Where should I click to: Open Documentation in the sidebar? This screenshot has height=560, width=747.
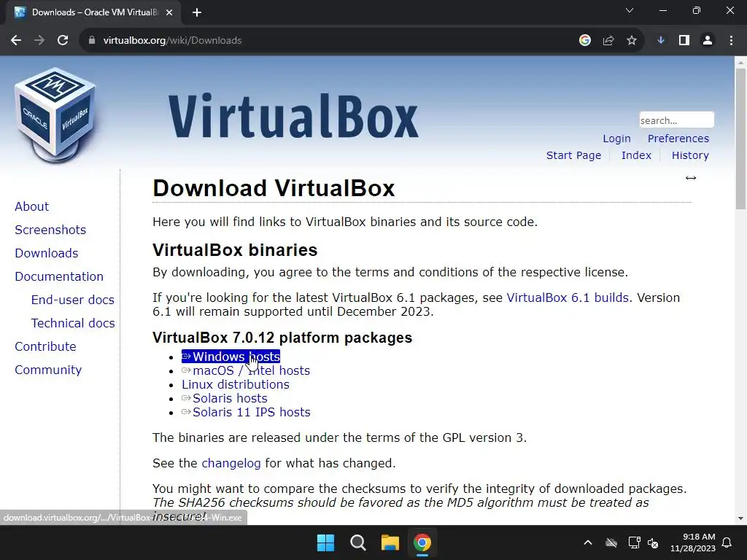coord(59,276)
